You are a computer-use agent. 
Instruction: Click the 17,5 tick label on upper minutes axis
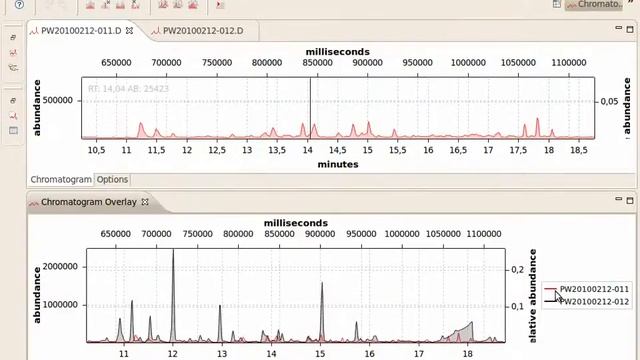click(x=518, y=150)
